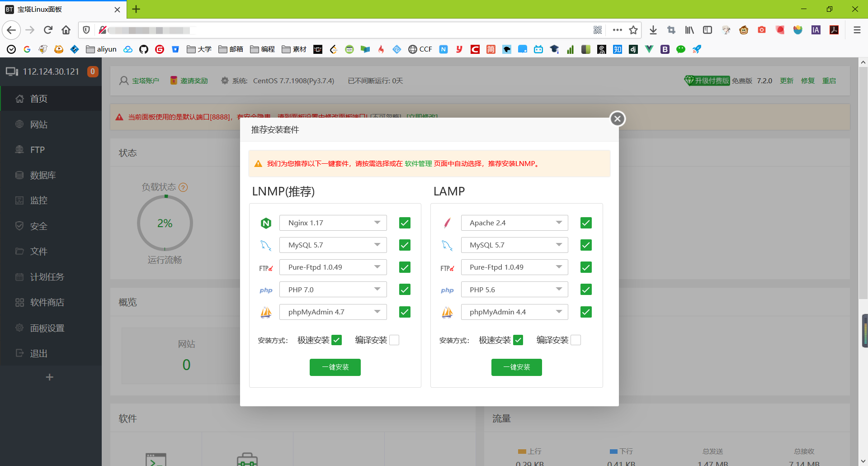Click the 重启 link in header

829,81
